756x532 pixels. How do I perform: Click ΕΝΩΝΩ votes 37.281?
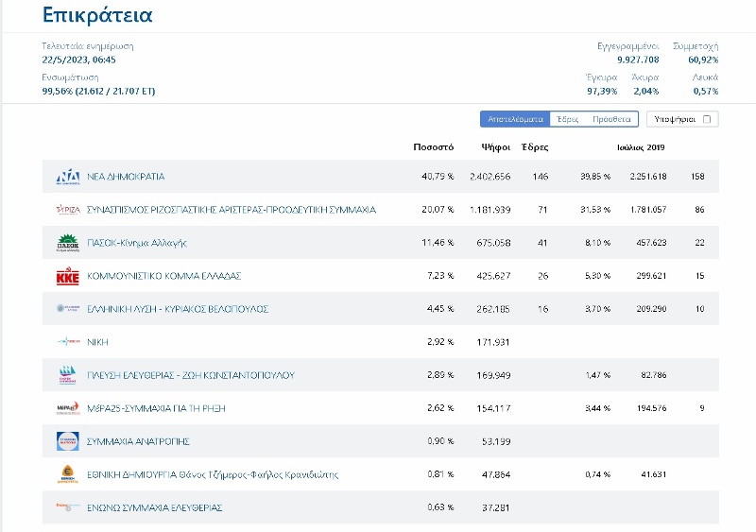496,507
